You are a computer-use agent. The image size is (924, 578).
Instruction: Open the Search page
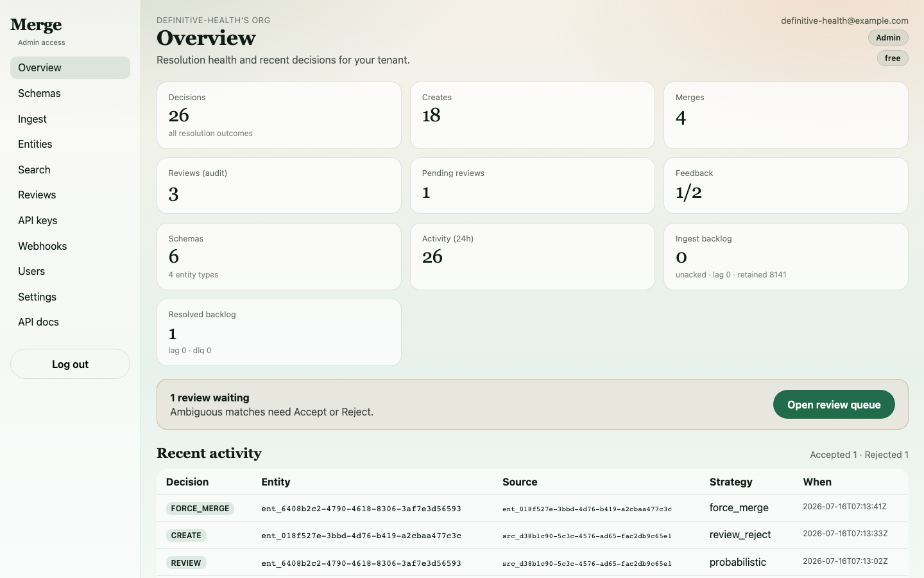[x=70, y=170]
